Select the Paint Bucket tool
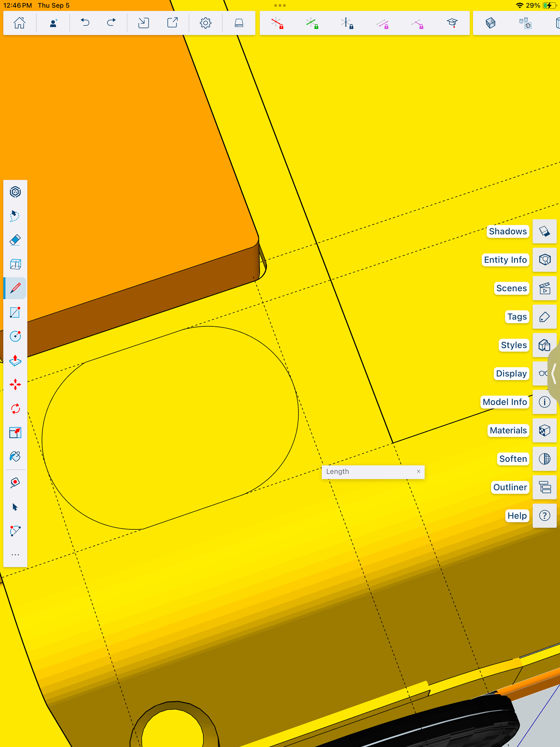This screenshot has height=747, width=560. point(15,456)
